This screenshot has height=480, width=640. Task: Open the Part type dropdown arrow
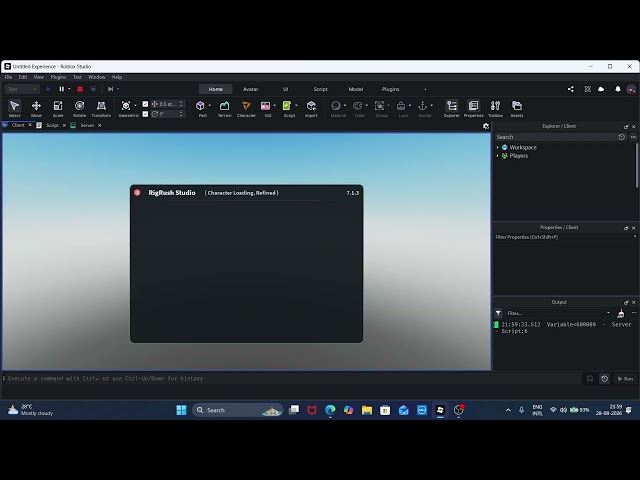(210, 106)
